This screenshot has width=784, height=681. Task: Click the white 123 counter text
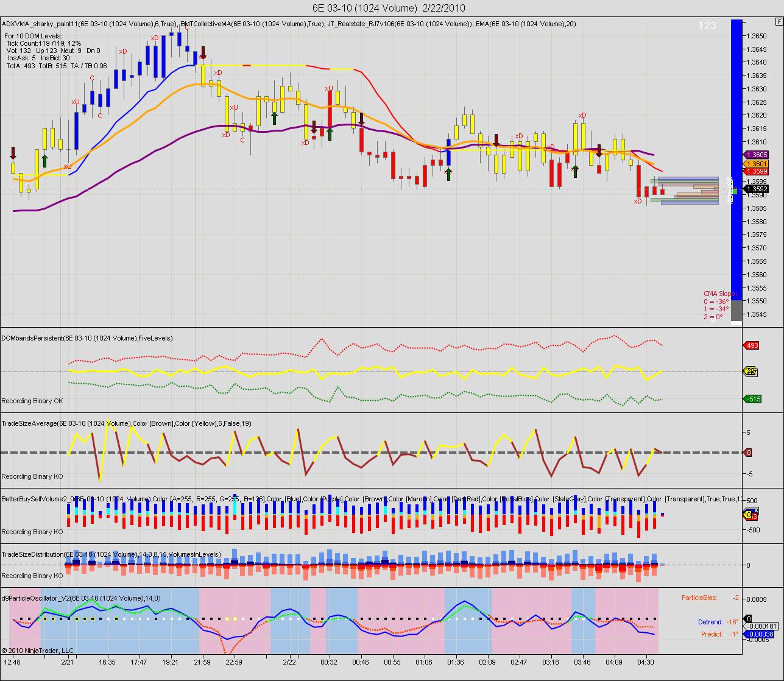707,26
